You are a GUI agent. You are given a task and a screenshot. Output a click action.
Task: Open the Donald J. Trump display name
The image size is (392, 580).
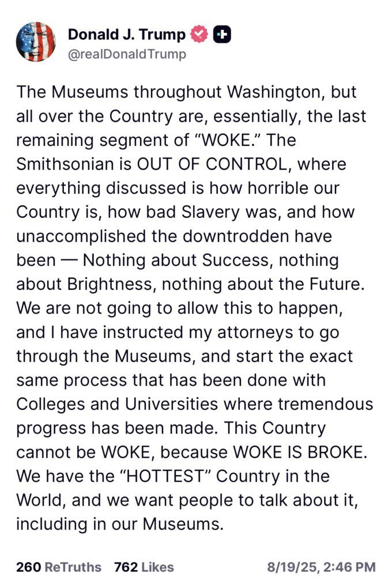(127, 35)
